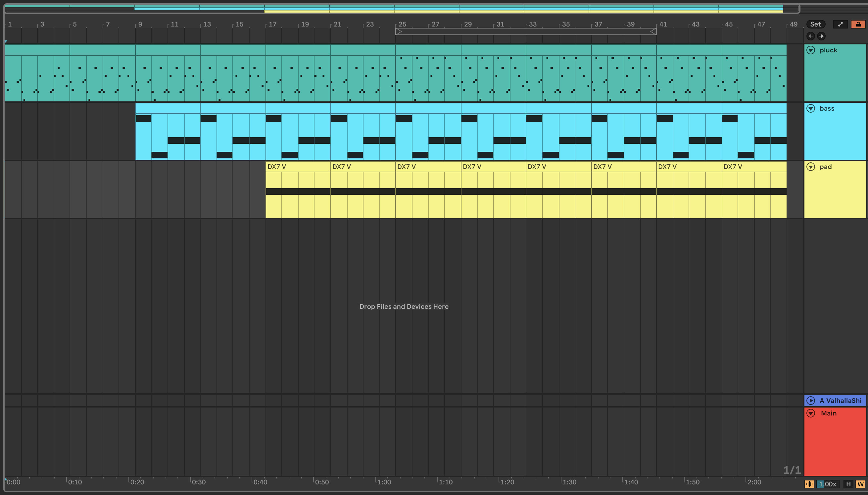Viewport: 868px width, 495px height.
Task: Collapse the bass track with its triangle
Action: pyautogui.click(x=811, y=108)
